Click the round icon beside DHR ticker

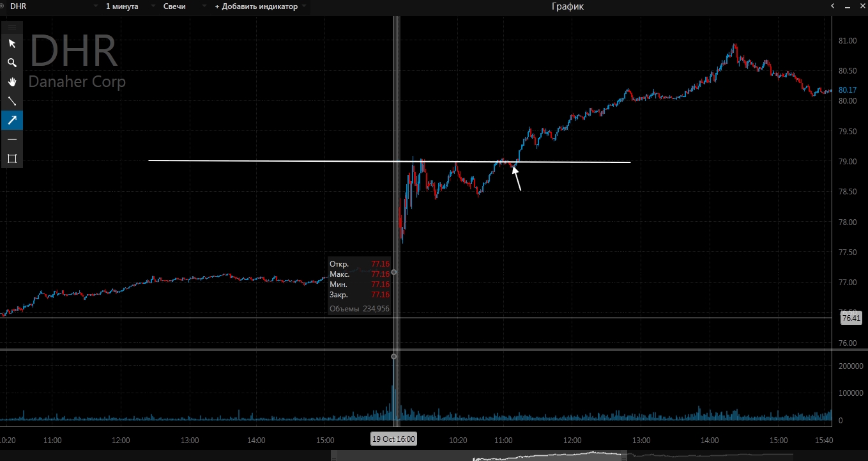(3, 6)
